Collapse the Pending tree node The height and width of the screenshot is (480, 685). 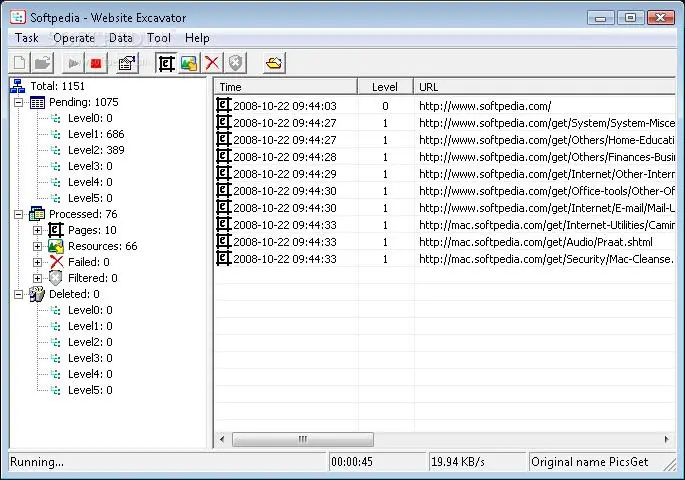(18, 103)
